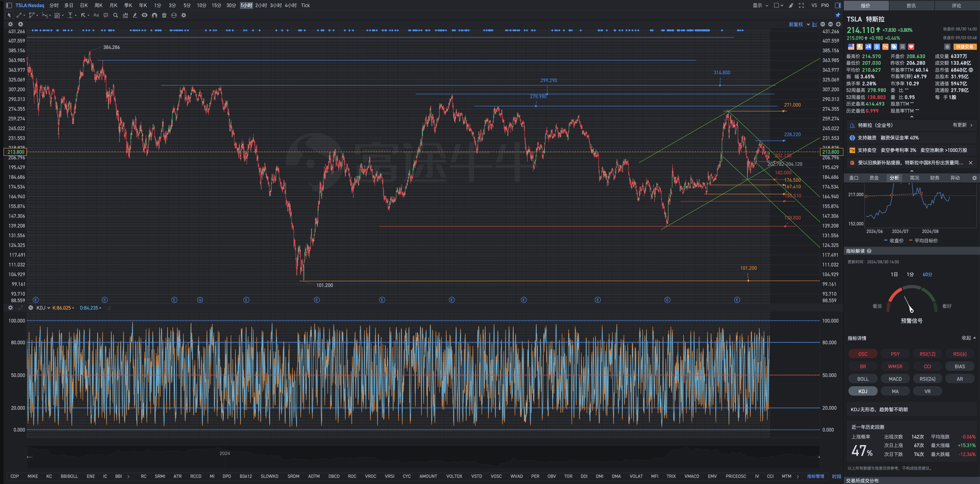Collapse quote details with the up chevron
The image size is (980, 484).
click(x=912, y=117)
